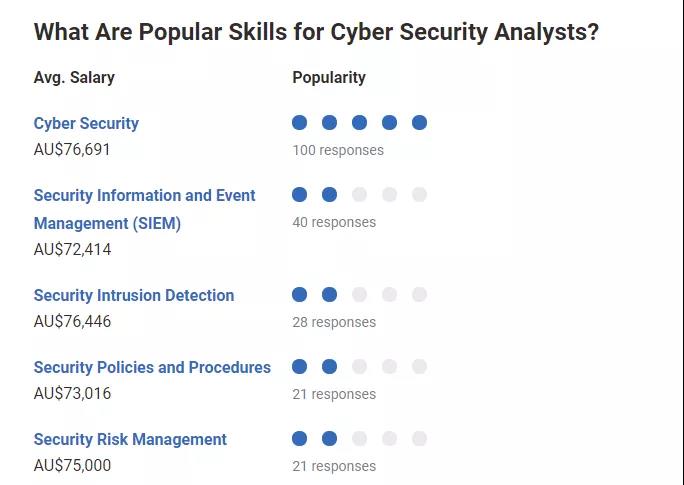This screenshot has height=485, width=684.
Task: Click the Popularity column header
Action: click(329, 78)
